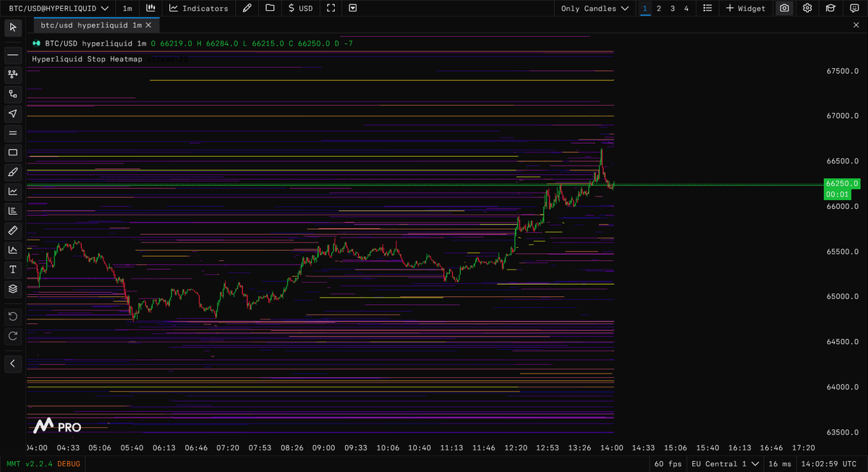This screenshot has height=472, width=868.
Task: Click the pencil edit icon in top toolbar
Action: [x=247, y=9]
